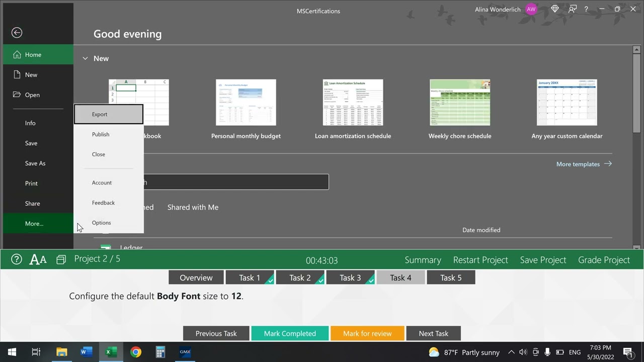The image size is (644, 362).
Task: Switch to the Task 3 tab
Action: [350, 278]
